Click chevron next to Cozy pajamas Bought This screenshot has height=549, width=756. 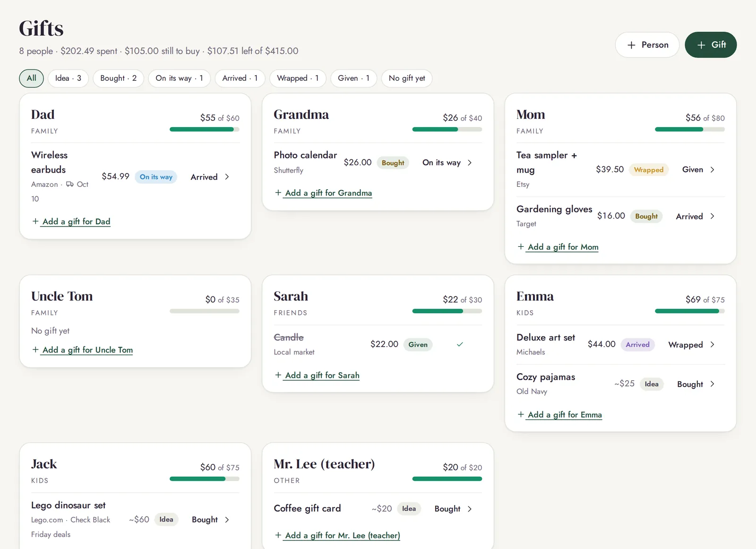[x=713, y=384]
